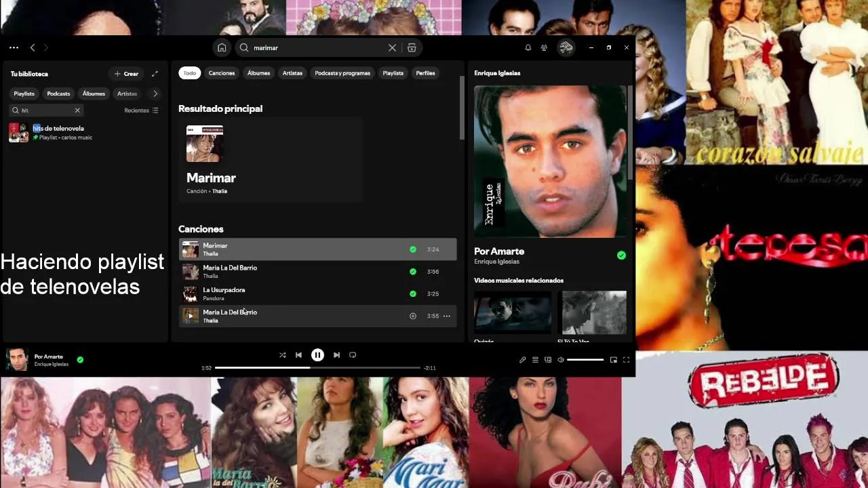
Task: Open the Quizás related music video
Action: 512,312
